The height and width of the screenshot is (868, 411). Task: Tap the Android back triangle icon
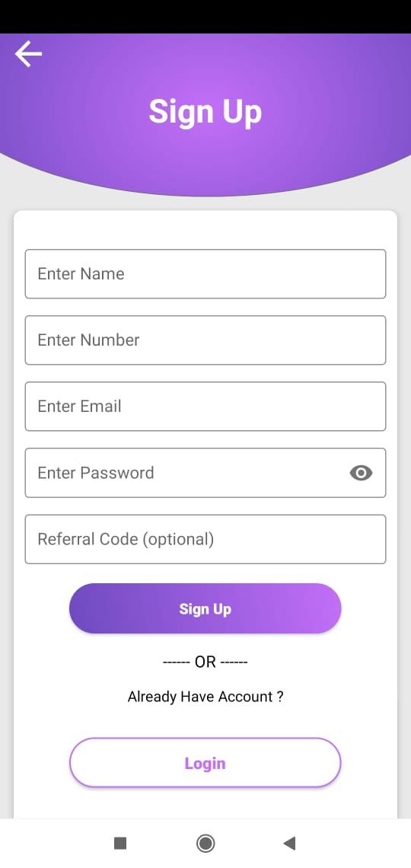[289, 843]
